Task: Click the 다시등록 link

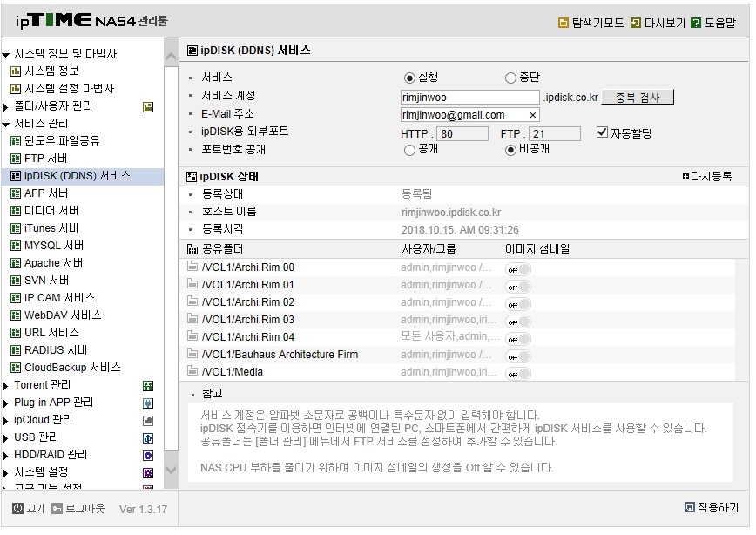Action: (711, 177)
